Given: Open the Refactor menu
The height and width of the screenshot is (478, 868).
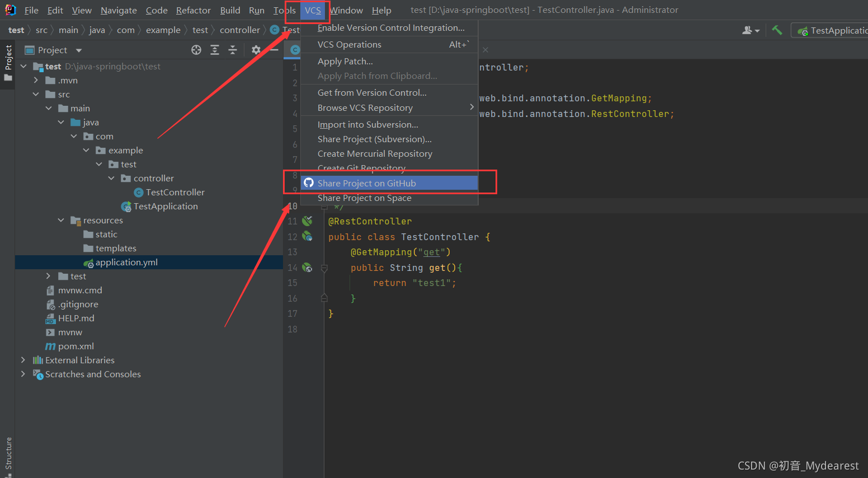Looking at the screenshot, I should [193, 10].
